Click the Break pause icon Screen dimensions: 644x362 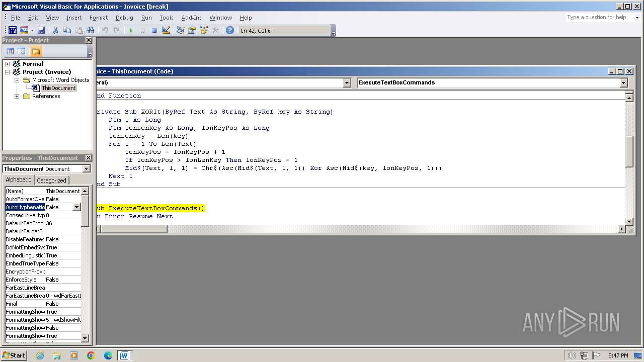coord(142,31)
